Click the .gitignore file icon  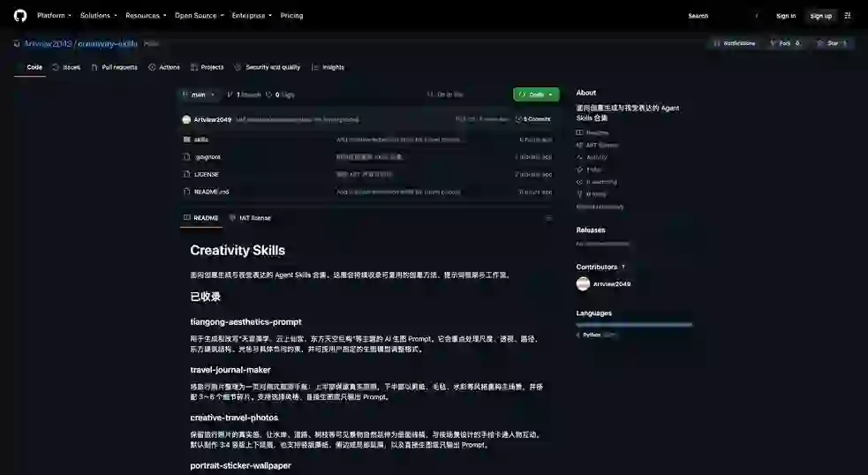(186, 156)
